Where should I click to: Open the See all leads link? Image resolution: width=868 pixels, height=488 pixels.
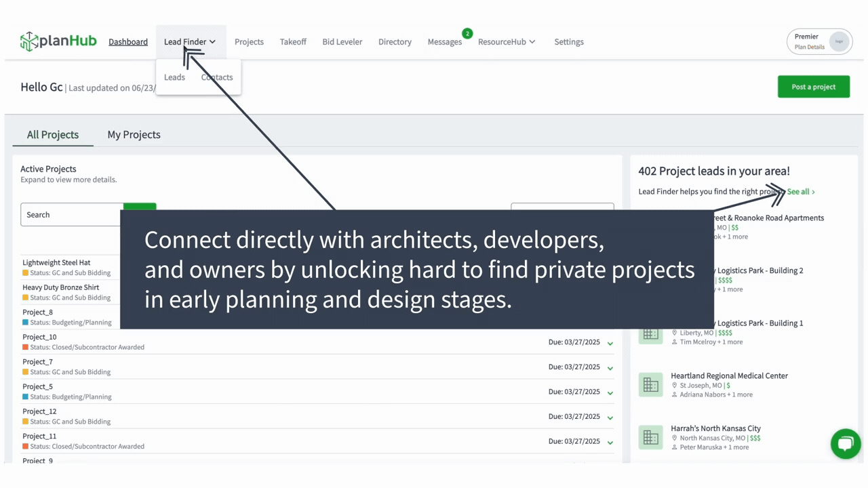pyautogui.click(x=800, y=192)
